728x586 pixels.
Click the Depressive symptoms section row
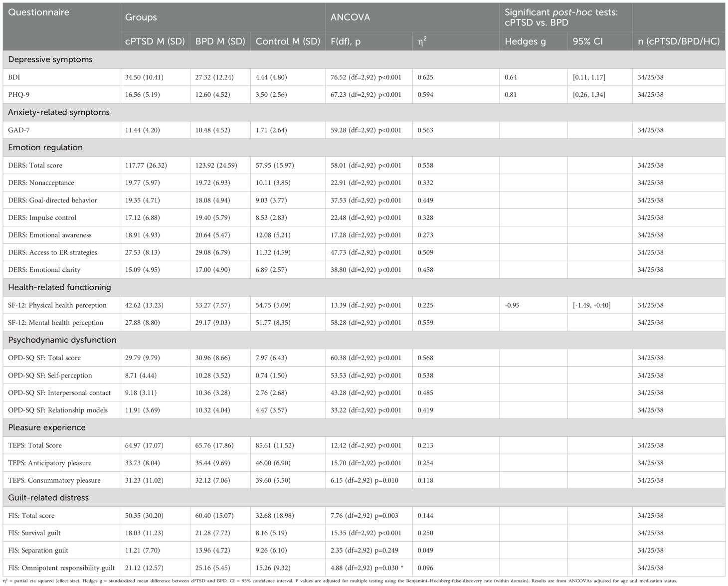pyautogui.click(x=50, y=59)
